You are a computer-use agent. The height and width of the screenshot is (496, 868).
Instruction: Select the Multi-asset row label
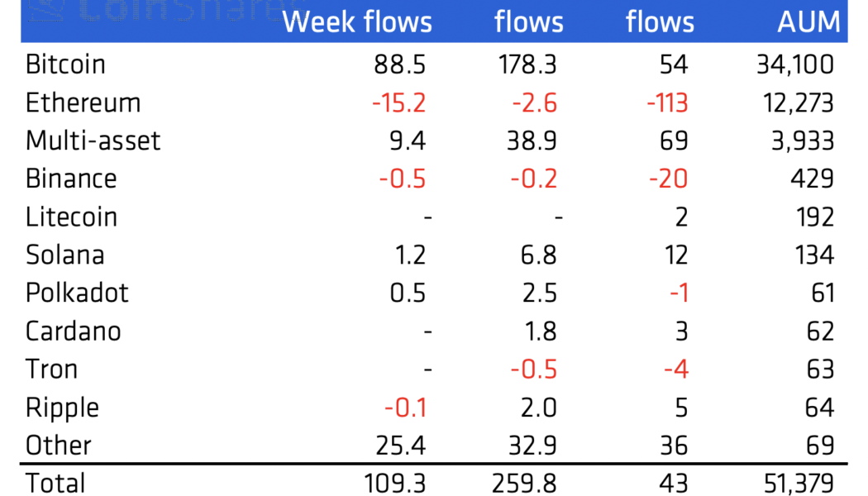(x=93, y=141)
